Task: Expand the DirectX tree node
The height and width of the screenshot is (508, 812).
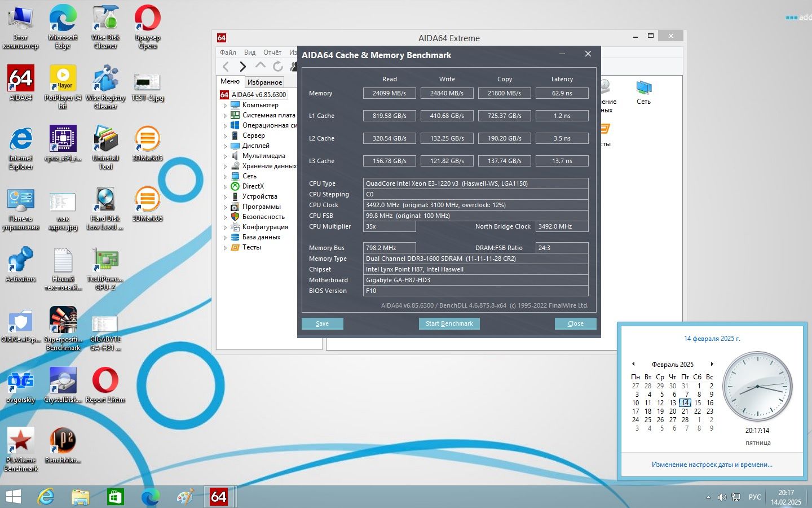Action: coord(225,186)
